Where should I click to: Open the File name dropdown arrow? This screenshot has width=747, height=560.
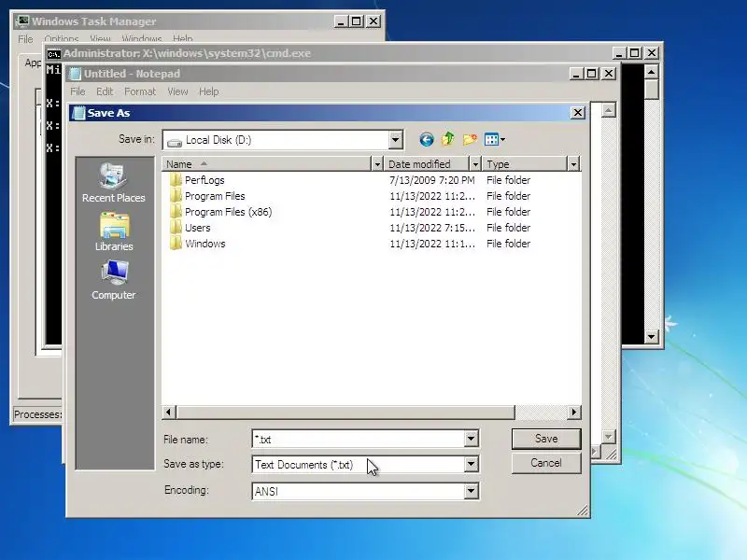point(472,439)
